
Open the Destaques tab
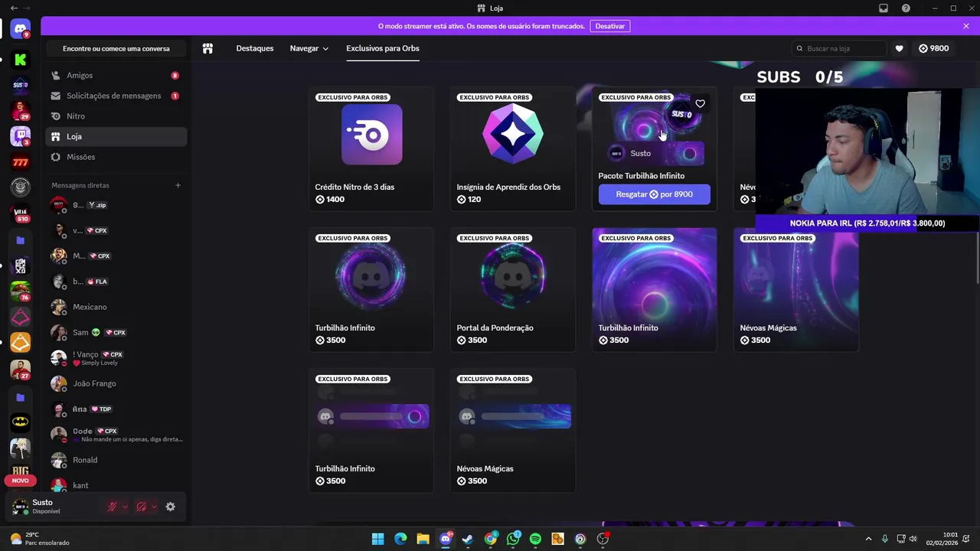tap(255, 48)
